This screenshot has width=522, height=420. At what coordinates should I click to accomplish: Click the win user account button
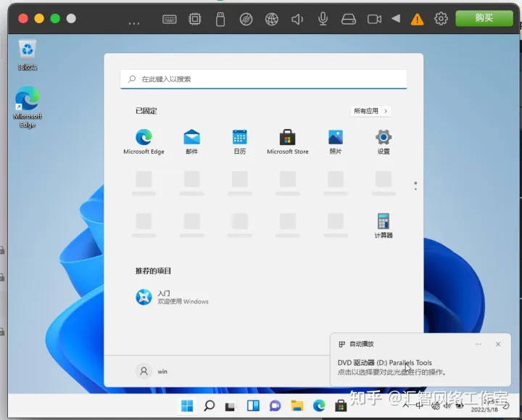152,371
